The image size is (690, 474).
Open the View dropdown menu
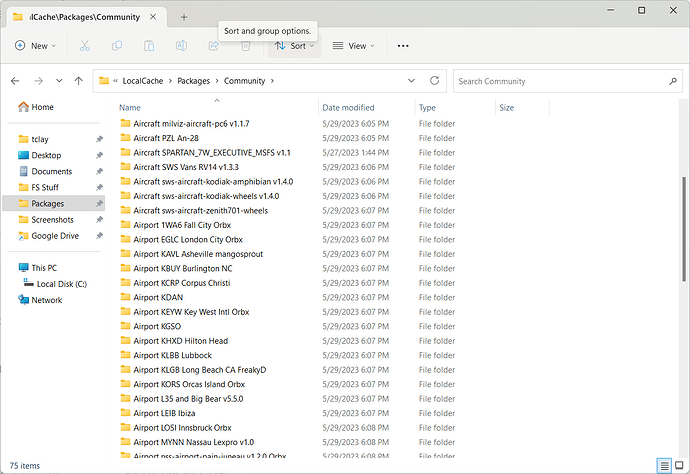pos(353,46)
